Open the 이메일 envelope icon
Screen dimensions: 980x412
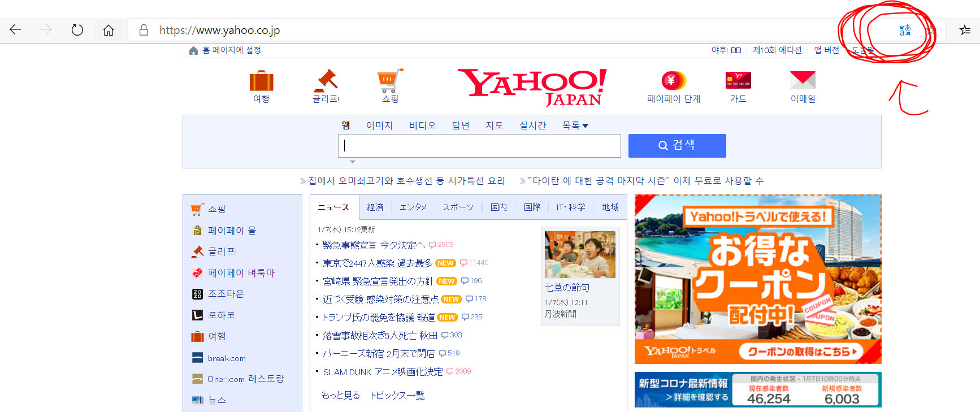[x=803, y=80]
